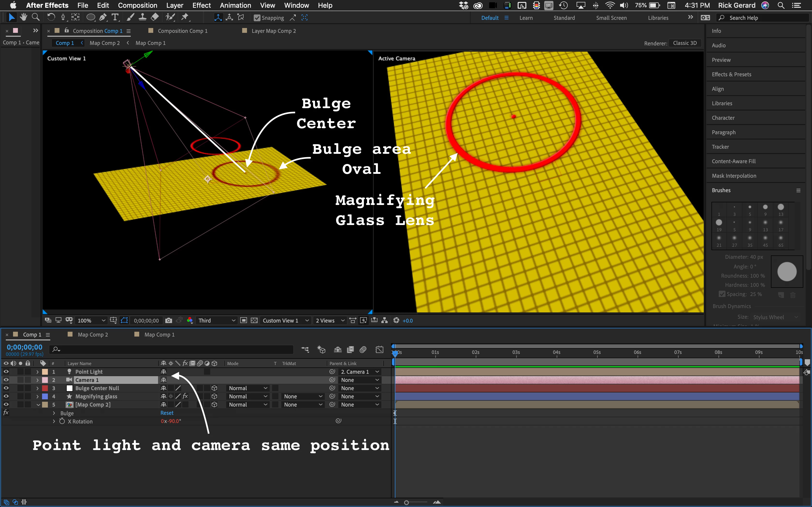Select the Rotation tool

tap(51, 17)
